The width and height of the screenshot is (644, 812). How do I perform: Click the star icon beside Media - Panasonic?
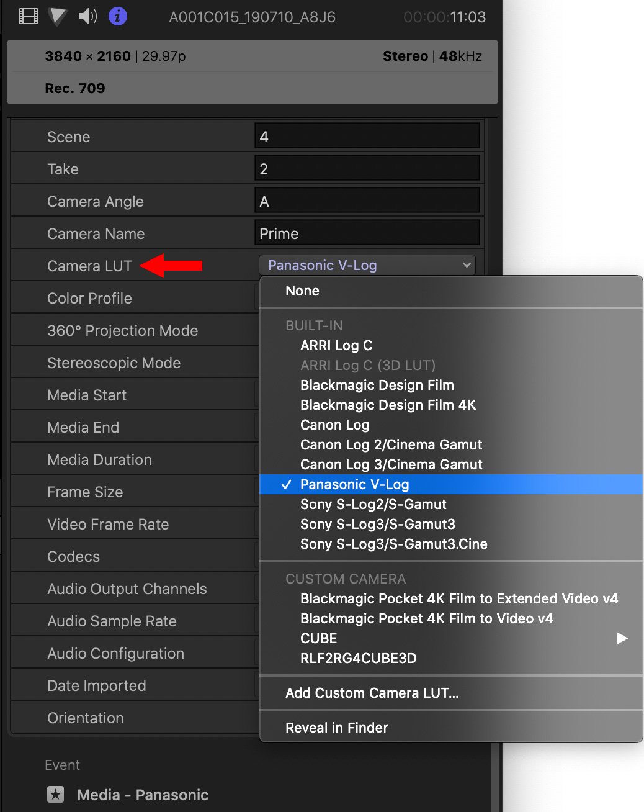[x=56, y=794]
